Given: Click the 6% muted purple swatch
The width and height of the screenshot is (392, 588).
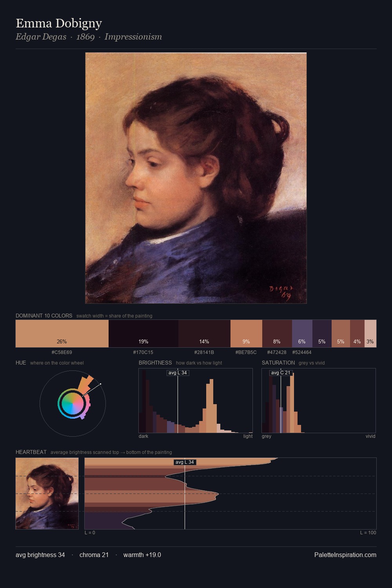Looking at the screenshot, I should (x=302, y=334).
